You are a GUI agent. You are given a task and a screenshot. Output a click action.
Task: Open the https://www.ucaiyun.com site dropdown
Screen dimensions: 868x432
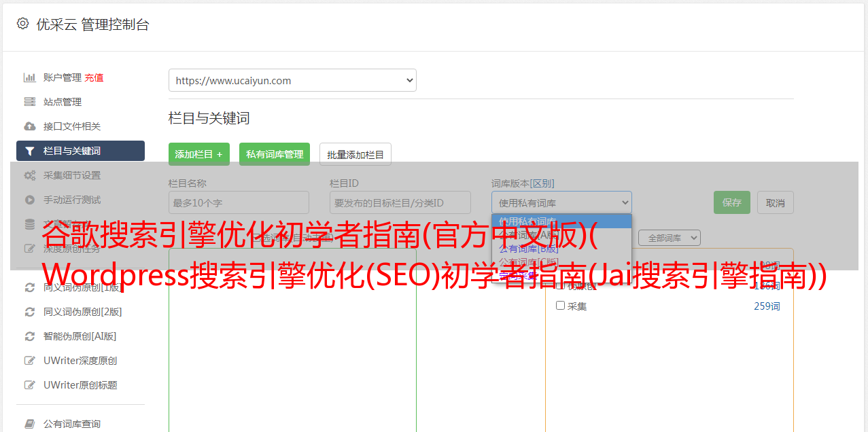292,80
